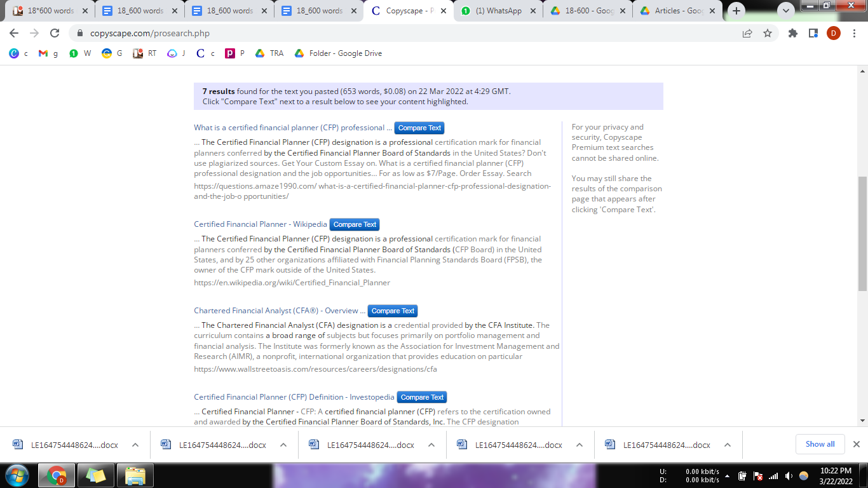Expand options for third downloaded docx file
Viewport: 868px width, 488px height.
coord(431,445)
